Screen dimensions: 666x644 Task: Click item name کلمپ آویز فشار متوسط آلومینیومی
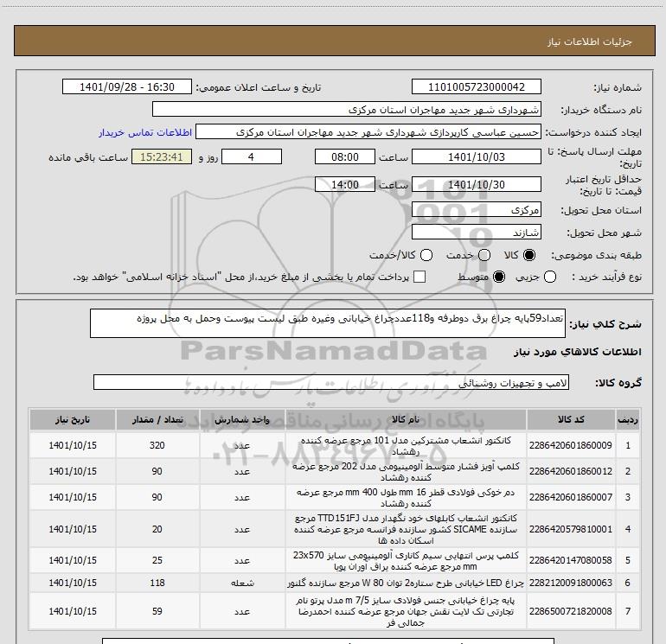point(406,472)
